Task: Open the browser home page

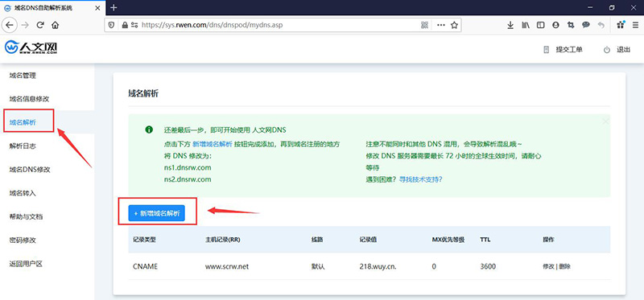Action: [x=55, y=25]
